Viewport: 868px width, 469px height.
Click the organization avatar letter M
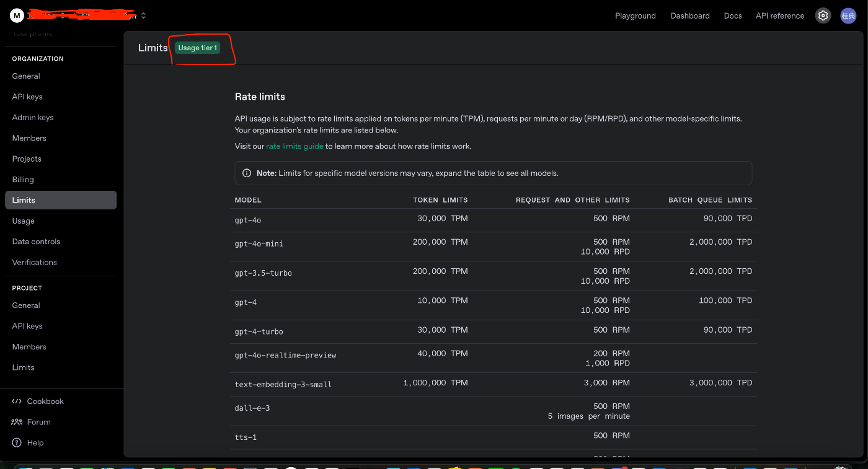click(17, 15)
